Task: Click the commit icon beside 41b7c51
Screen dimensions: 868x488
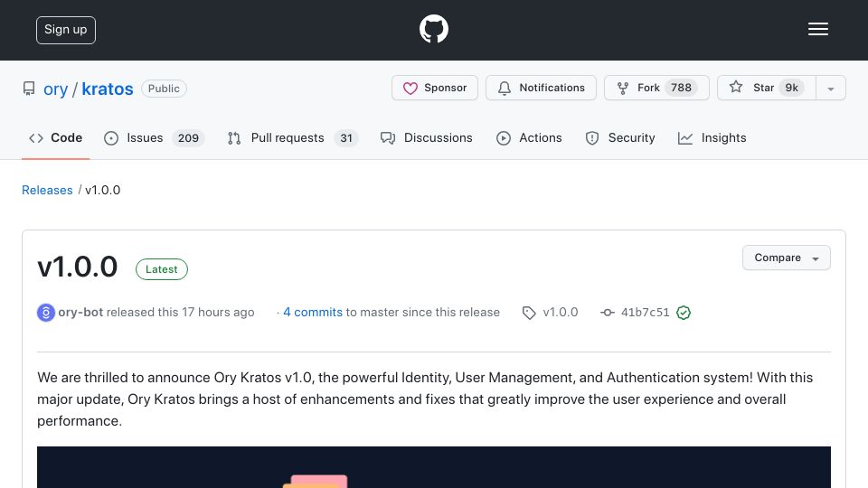Action: coord(608,313)
